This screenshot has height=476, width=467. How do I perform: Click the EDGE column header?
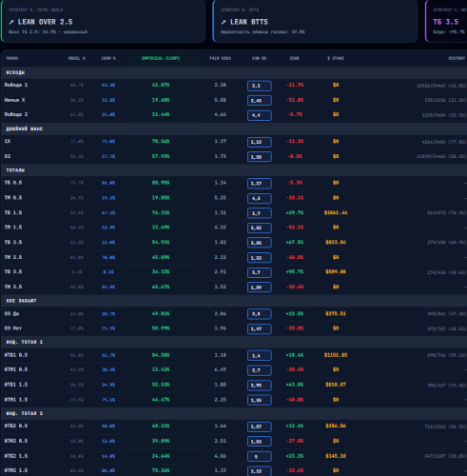[x=295, y=58]
